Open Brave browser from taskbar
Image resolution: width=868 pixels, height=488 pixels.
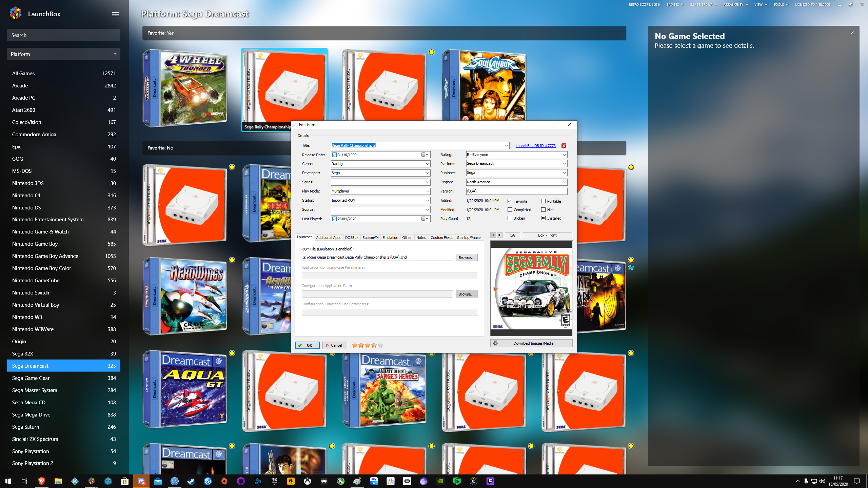click(42, 481)
